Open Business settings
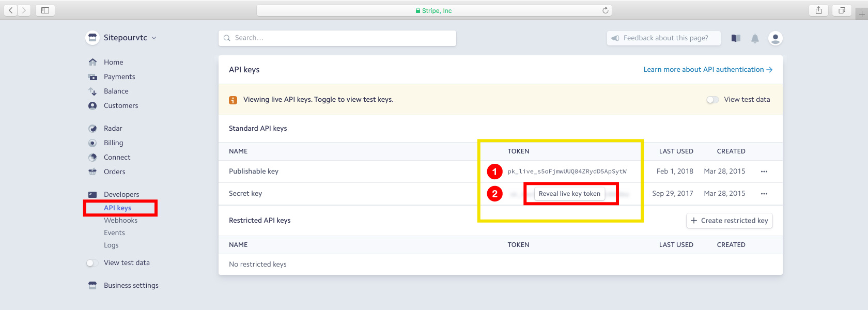 (131, 286)
